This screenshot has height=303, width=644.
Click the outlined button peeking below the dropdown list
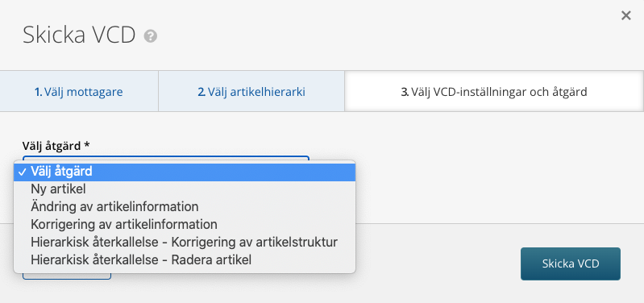67,276
